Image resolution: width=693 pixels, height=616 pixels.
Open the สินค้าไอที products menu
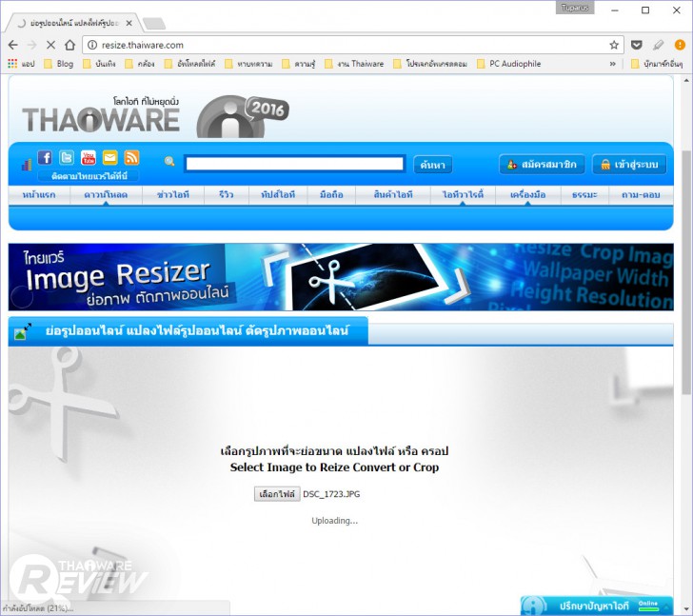coord(392,195)
